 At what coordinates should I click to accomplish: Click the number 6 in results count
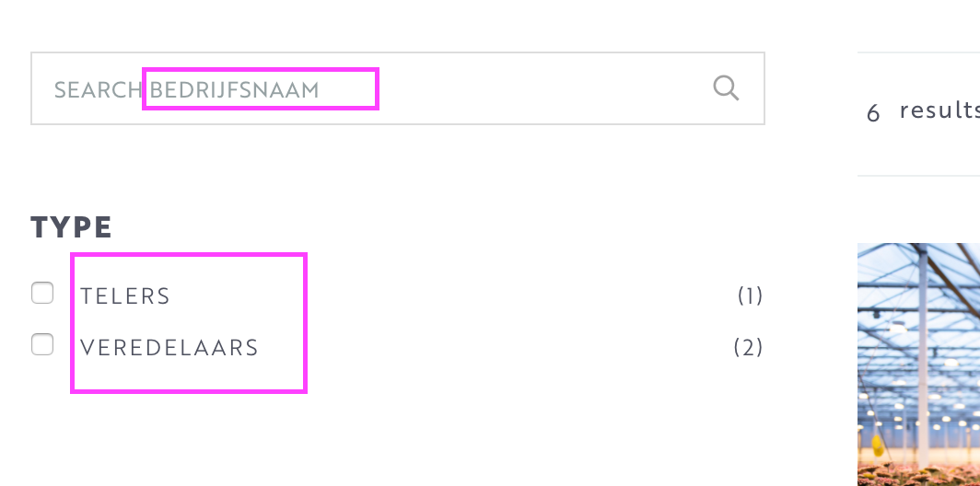(x=873, y=113)
